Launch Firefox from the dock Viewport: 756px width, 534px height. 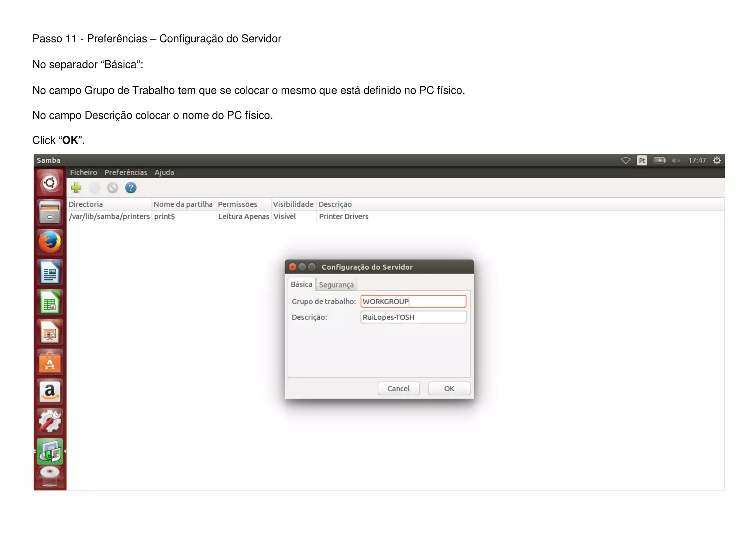tap(50, 242)
